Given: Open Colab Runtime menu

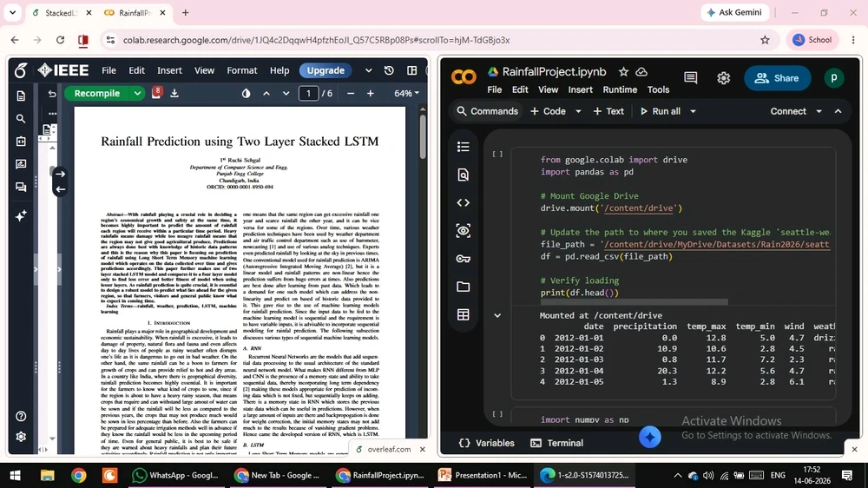Looking at the screenshot, I should pyautogui.click(x=620, y=89).
